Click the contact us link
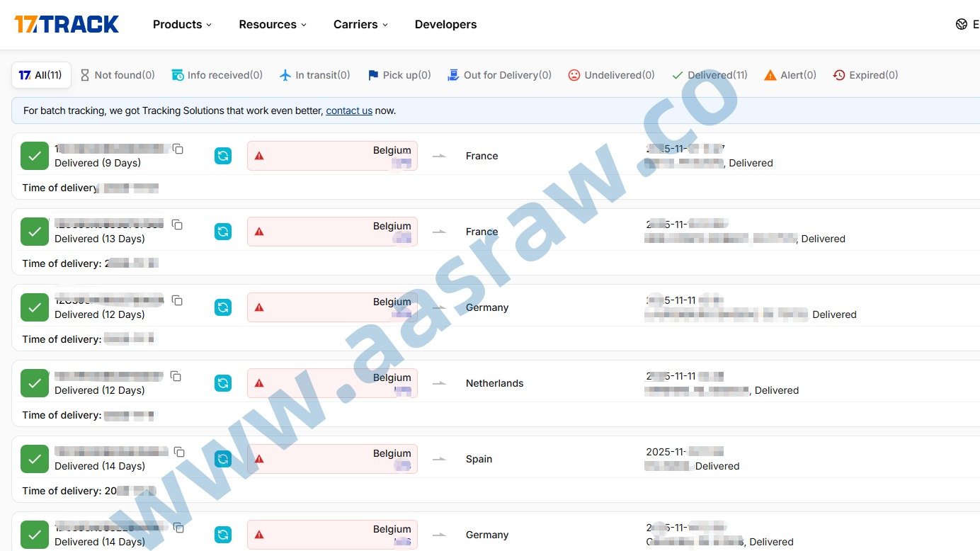The image size is (980, 551). coord(349,111)
